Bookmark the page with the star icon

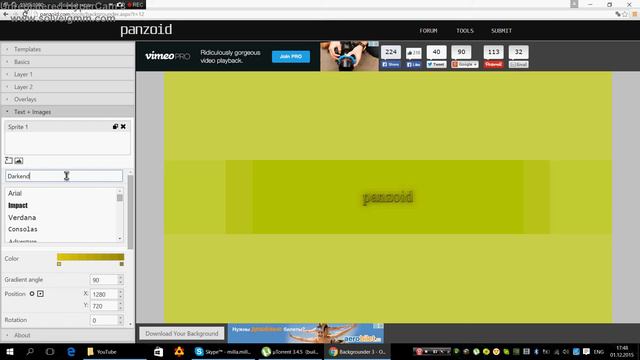pos(625,14)
